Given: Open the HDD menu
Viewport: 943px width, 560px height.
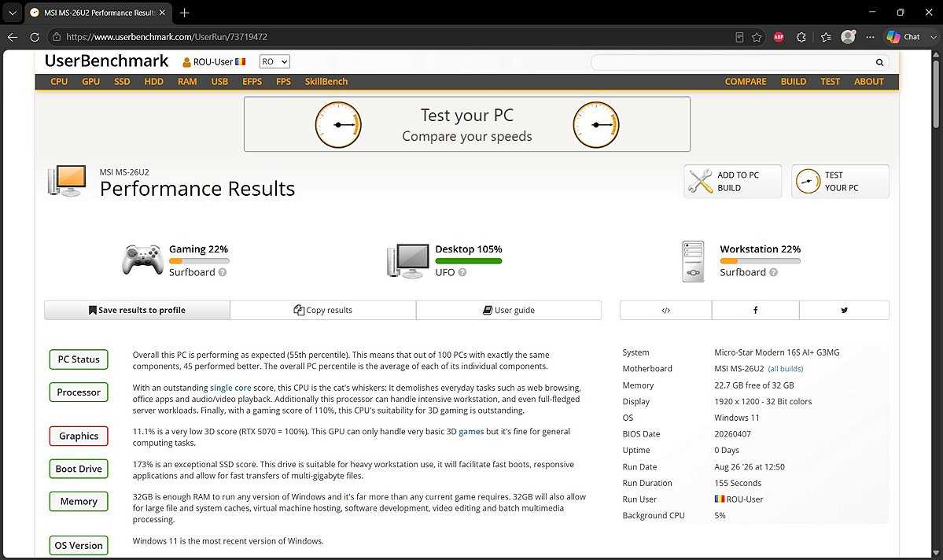Looking at the screenshot, I should (154, 82).
